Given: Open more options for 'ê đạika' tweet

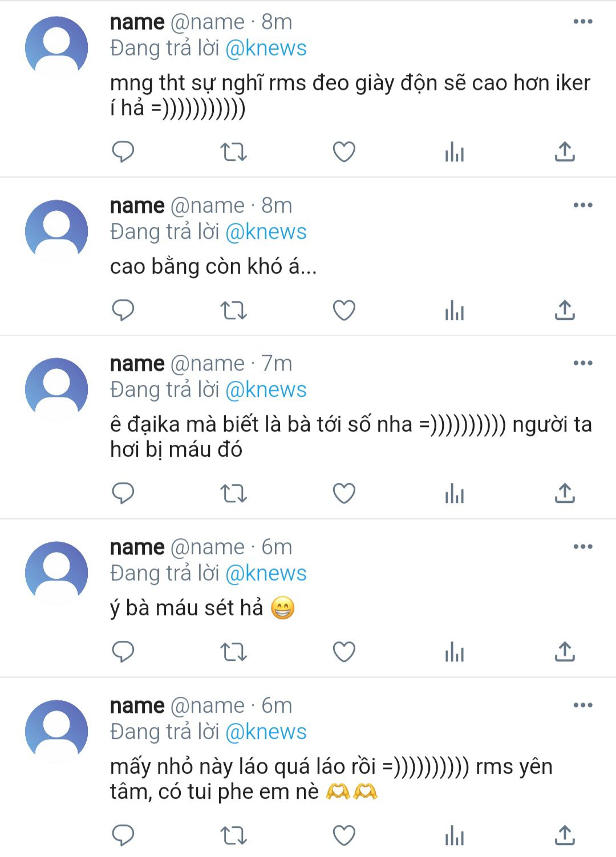Looking at the screenshot, I should point(582,363).
